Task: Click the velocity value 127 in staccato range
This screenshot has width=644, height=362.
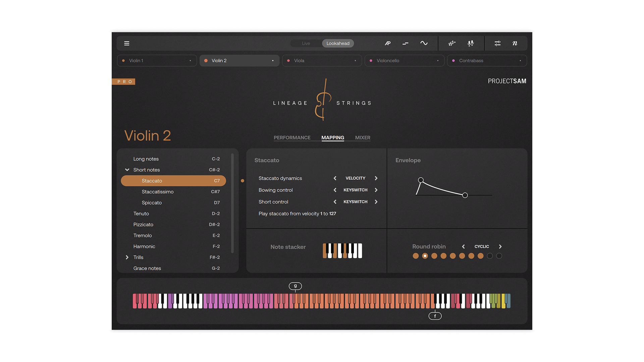Action: [x=332, y=214]
